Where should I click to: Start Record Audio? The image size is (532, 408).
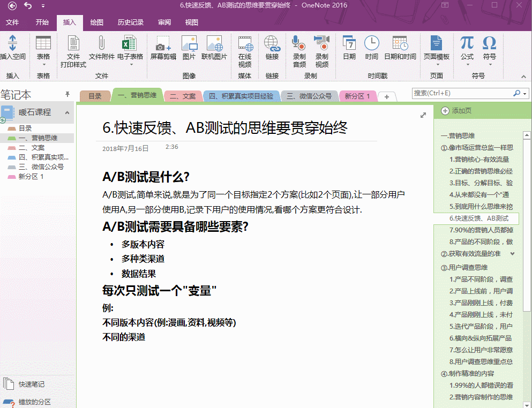coord(299,51)
